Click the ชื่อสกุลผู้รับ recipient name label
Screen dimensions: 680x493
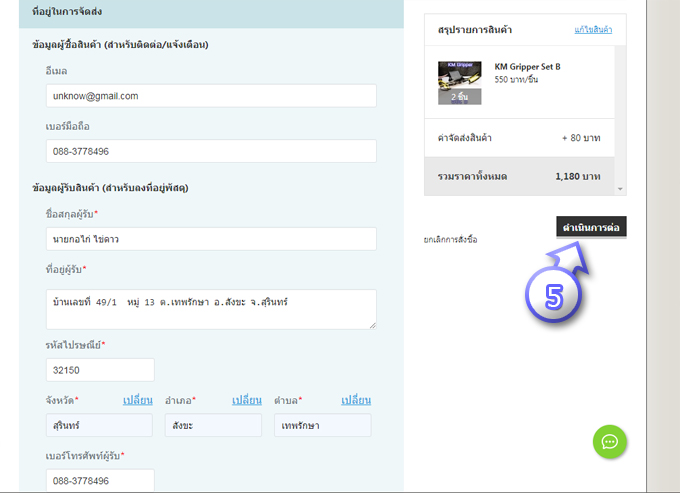72,214
